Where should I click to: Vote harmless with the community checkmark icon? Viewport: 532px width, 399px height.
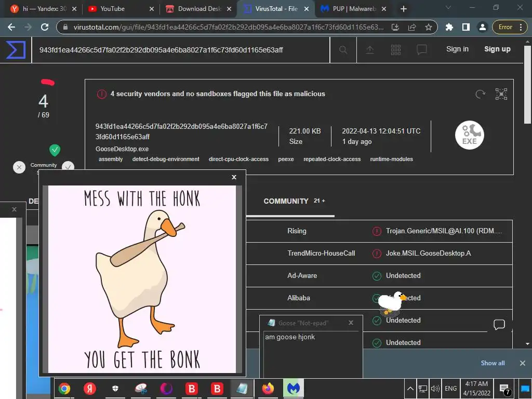click(x=68, y=166)
